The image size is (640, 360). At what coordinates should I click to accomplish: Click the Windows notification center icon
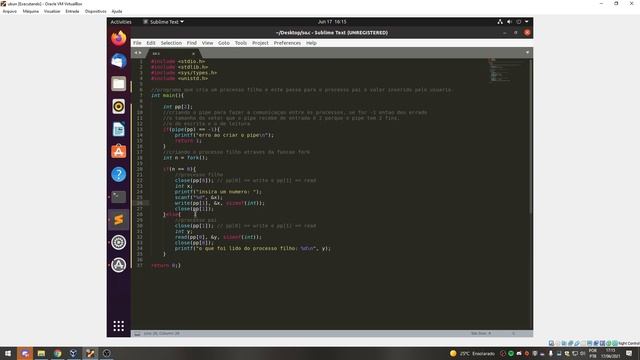629,353
